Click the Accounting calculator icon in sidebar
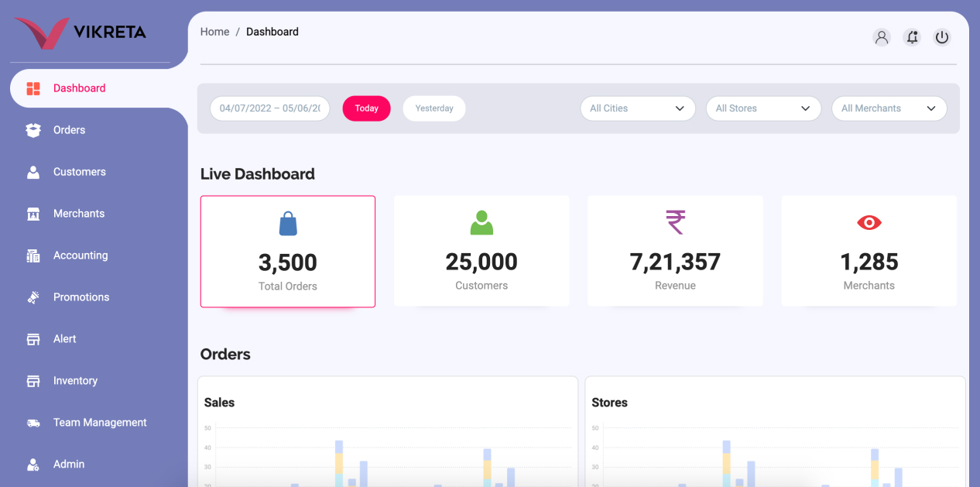 tap(33, 256)
